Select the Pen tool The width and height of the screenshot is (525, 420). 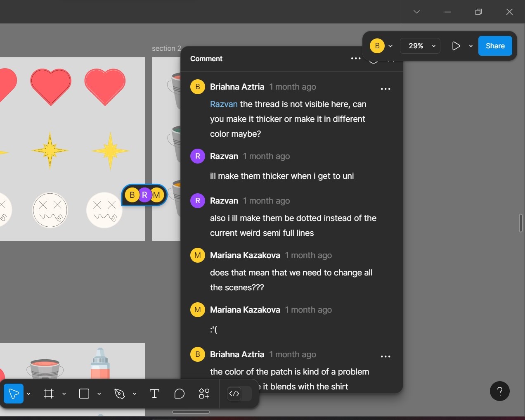click(120, 394)
